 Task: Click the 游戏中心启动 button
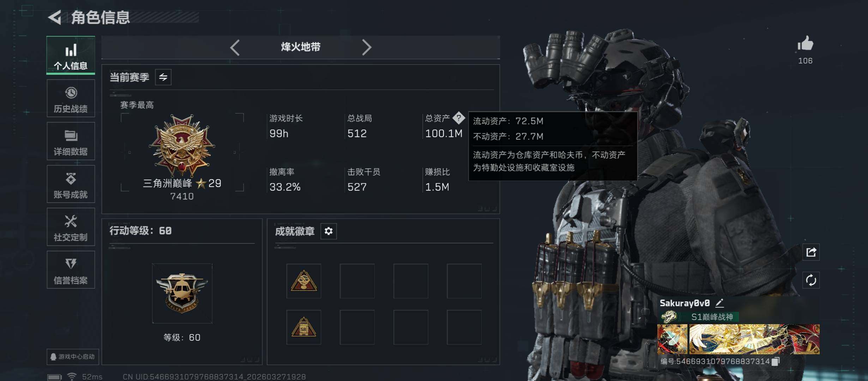[73, 357]
